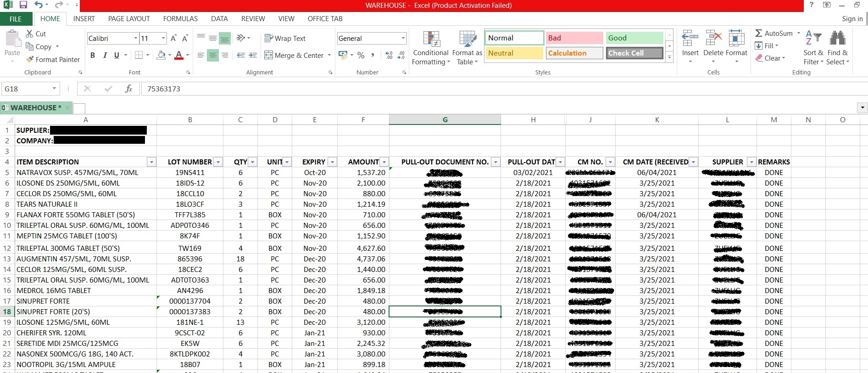Open the AMOUNT filter dropdown
The height and width of the screenshot is (373, 868).
coord(384,162)
